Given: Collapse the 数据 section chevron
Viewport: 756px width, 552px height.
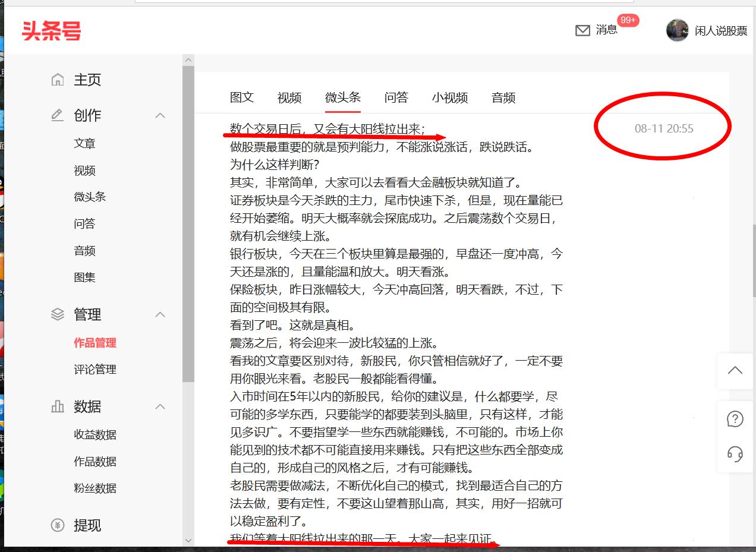Looking at the screenshot, I should pyautogui.click(x=159, y=406).
